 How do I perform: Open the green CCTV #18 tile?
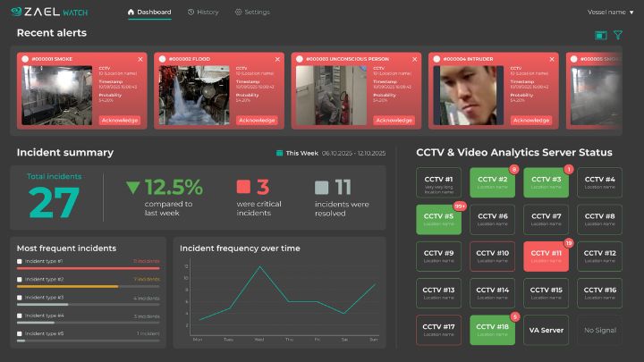click(x=492, y=330)
